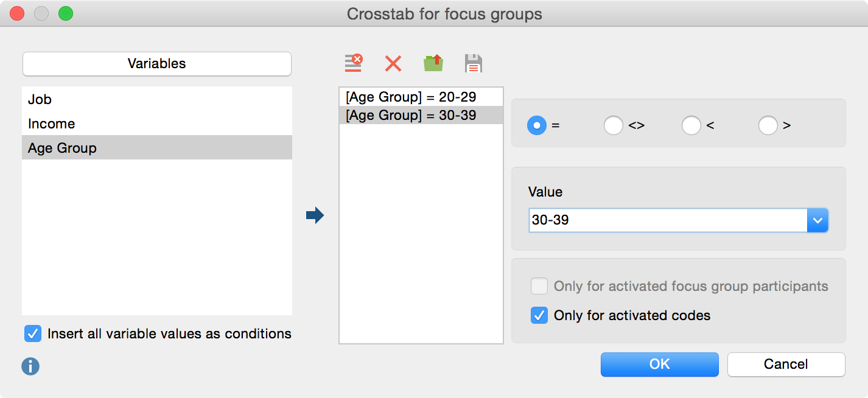This screenshot has height=398, width=868.
Task: Choose the less-than operator radio button
Action: coord(691,125)
